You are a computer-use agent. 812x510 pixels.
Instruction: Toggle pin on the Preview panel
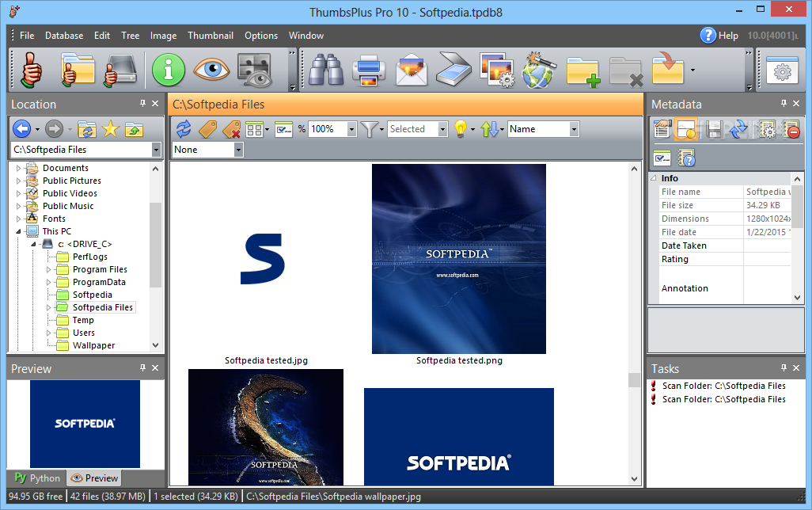[x=142, y=368]
